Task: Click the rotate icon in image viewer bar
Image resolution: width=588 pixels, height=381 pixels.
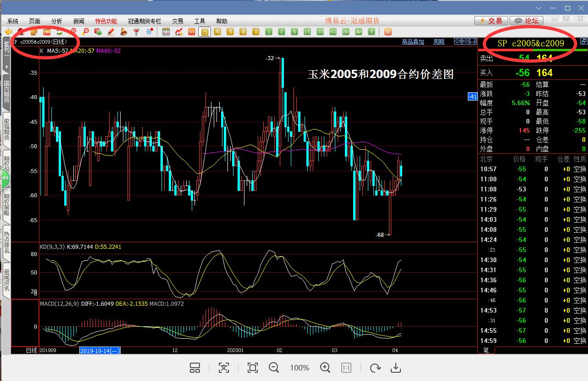Action: (375, 368)
